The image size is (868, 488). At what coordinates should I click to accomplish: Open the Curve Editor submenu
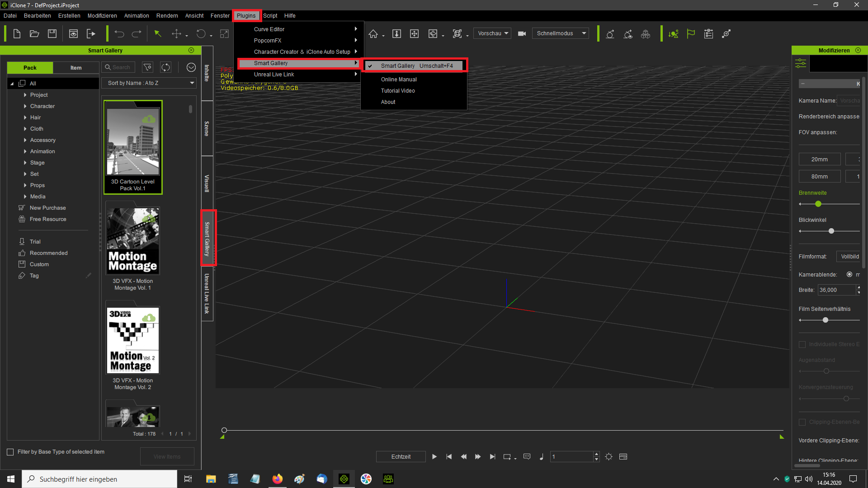click(298, 29)
